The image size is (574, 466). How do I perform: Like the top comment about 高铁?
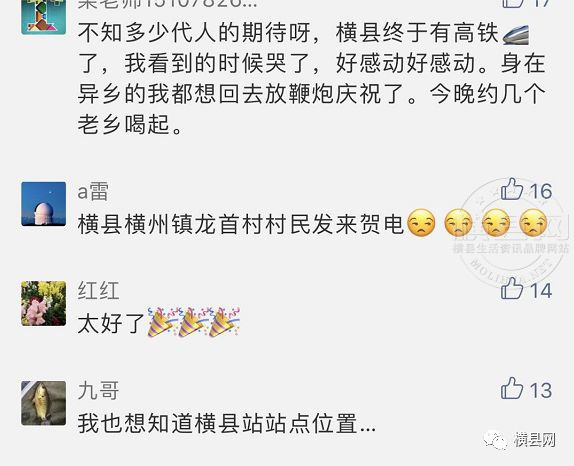(x=511, y=3)
